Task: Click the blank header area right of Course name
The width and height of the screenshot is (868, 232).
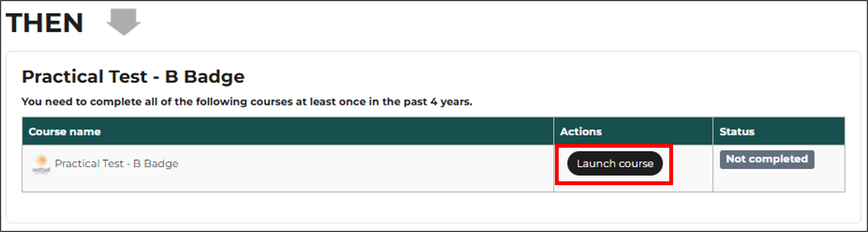Action: coord(327,131)
